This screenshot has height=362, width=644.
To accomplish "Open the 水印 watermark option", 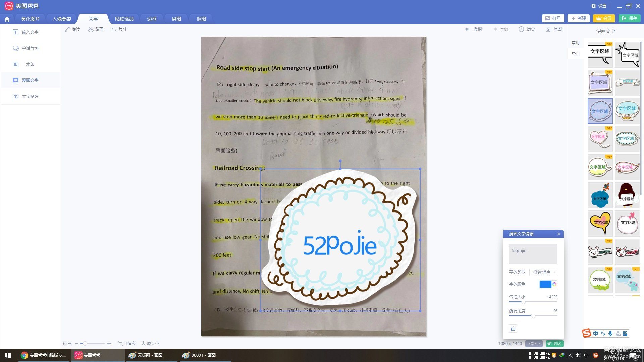I will [30, 64].
